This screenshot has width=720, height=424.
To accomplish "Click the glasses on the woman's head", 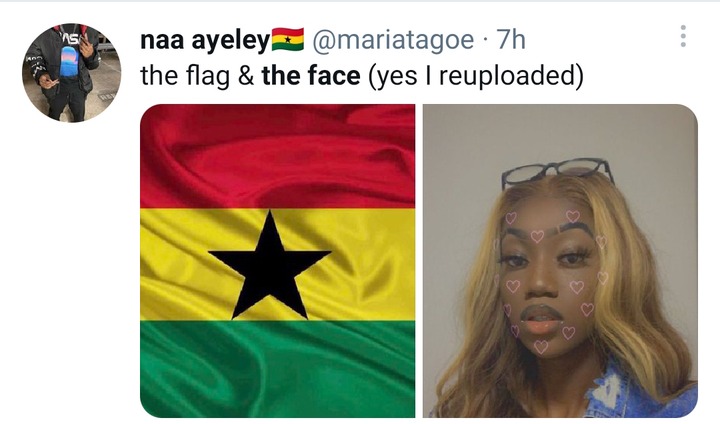I will [558, 172].
